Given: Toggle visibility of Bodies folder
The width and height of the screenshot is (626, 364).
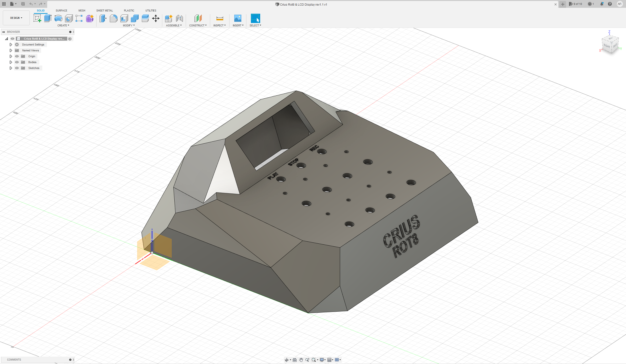Looking at the screenshot, I should coord(17,62).
